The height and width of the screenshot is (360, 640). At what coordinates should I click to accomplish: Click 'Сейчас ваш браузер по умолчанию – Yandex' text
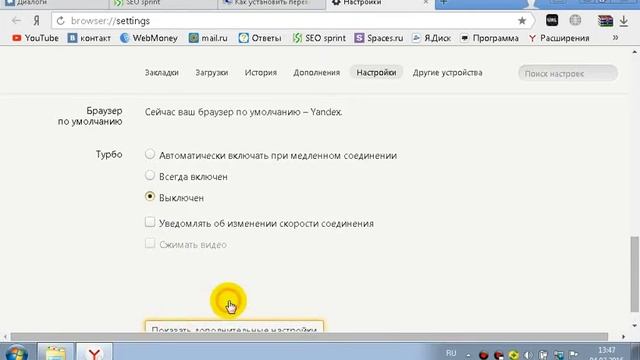point(243,112)
